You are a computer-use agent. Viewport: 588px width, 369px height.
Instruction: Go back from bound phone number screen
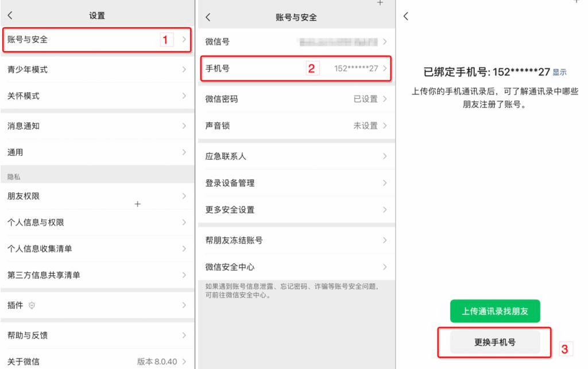(x=407, y=16)
